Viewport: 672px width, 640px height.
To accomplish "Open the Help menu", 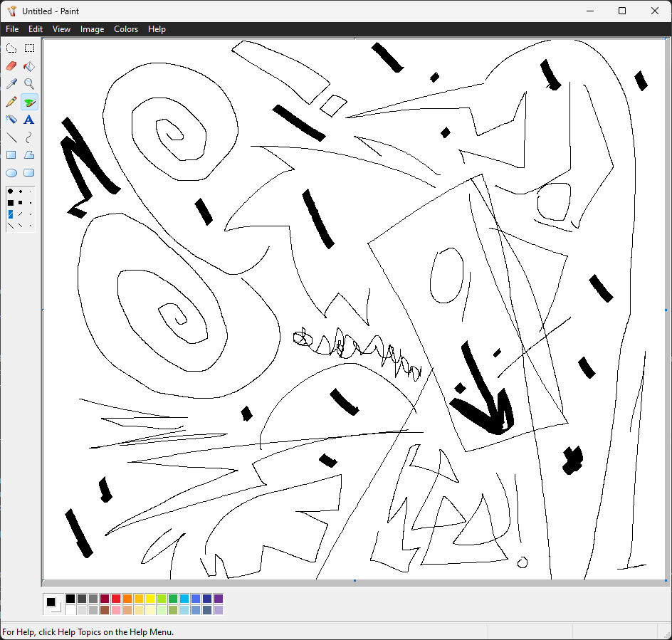I will pos(157,29).
